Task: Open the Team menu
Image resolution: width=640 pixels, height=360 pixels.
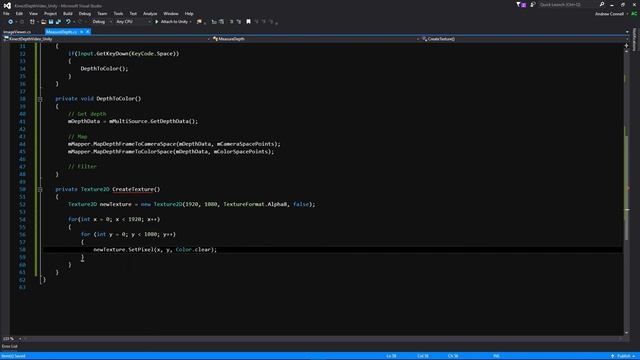Action: [x=102, y=13]
